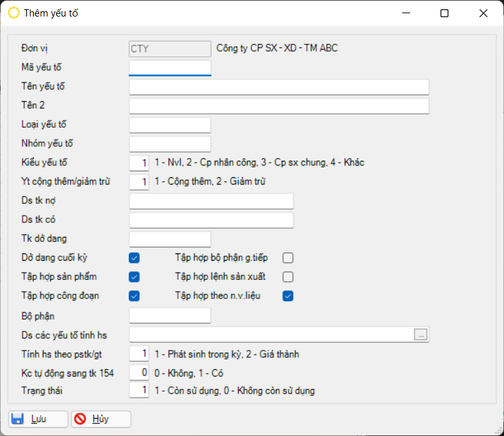Open the ellipsis browse button for Ds các yếu tố
504x436 pixels.
point(421,335)
